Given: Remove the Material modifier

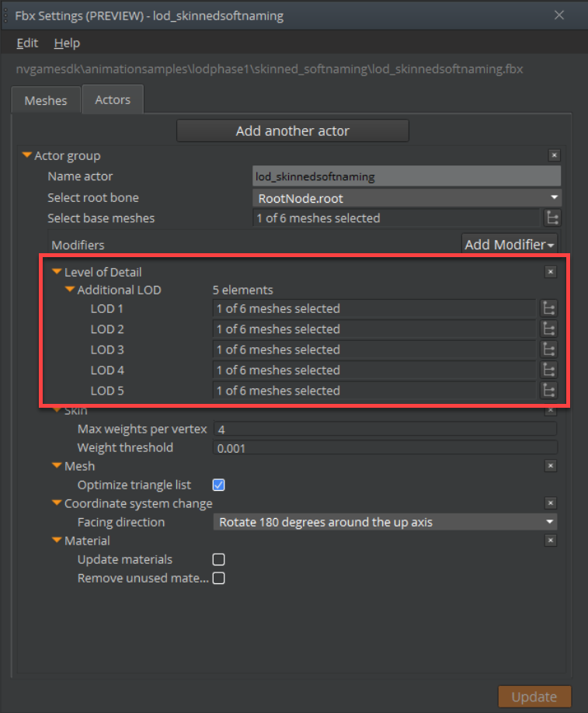Looking at the screenshot, I should (x=551, y=540).
